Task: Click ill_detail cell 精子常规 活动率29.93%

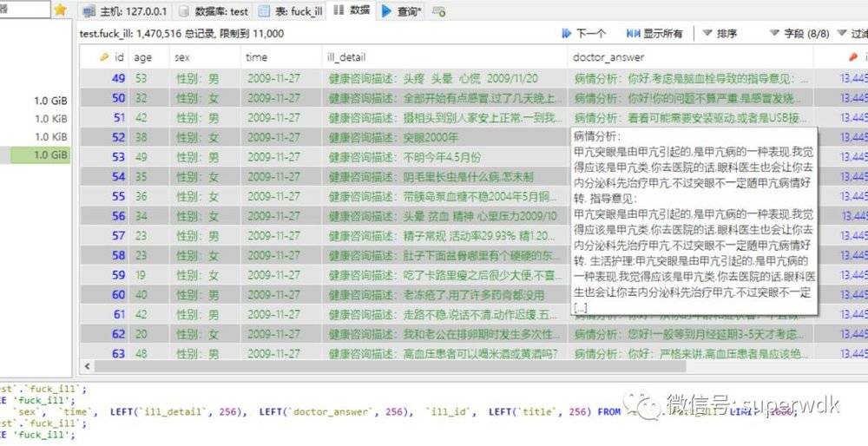Action: (444, 236)
